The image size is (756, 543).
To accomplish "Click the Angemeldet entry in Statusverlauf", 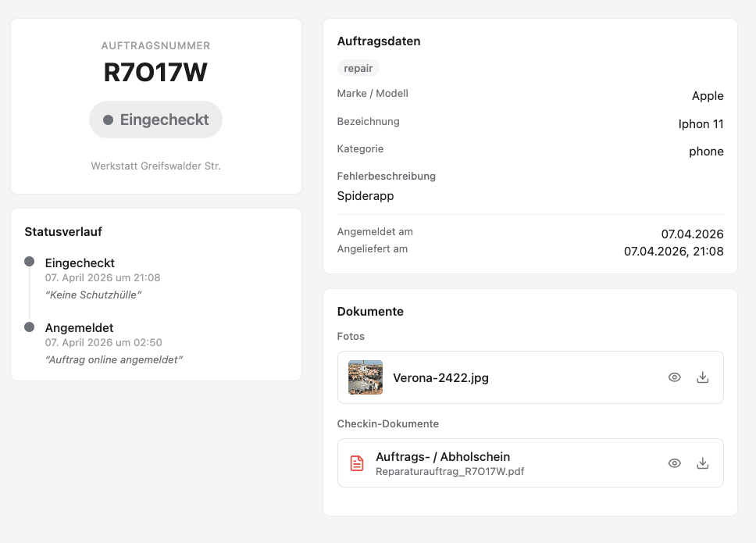I will pyautogui.click(x=80, y=328).
